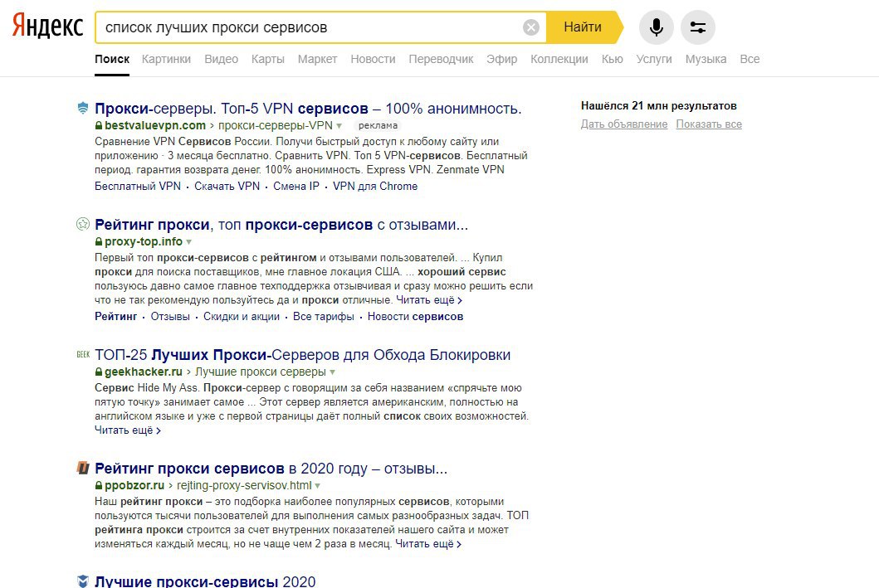This screenshot has width=879, height=588.
Task: Click the rejting-proxy-servisov.html breadcrumb
Action: tap(244, 485)
